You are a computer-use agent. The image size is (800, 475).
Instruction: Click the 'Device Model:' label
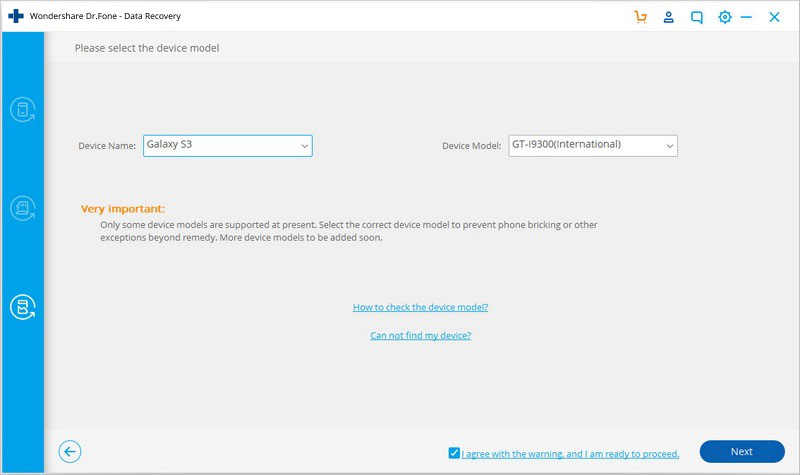(471, 146)
